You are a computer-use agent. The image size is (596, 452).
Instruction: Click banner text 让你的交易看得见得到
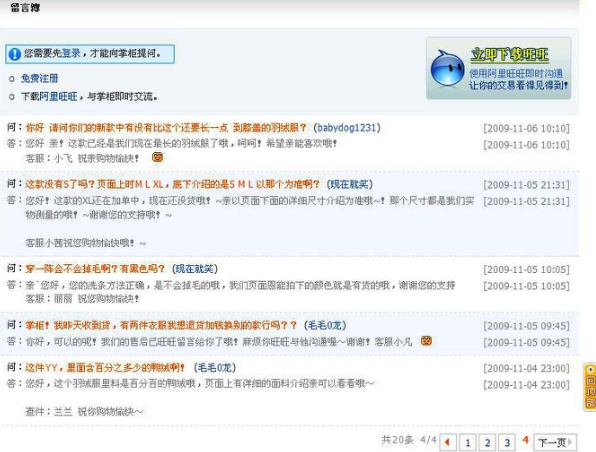click(x=518, y=85)
